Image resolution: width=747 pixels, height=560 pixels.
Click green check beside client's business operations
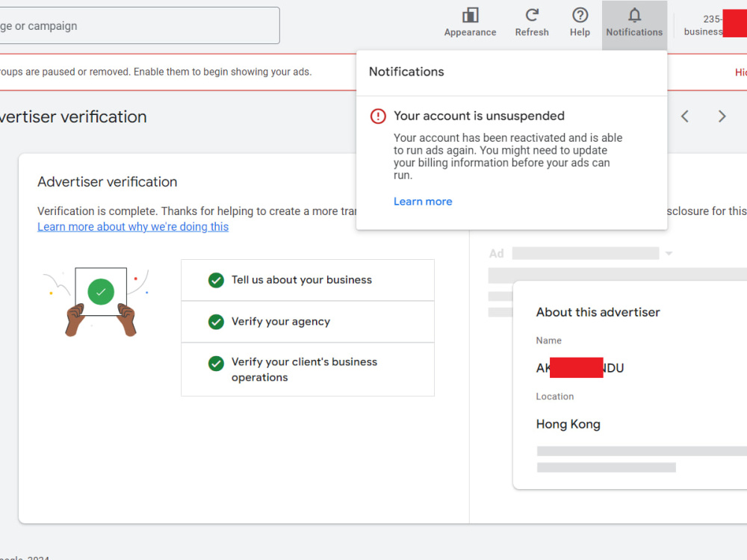pos(217,364)
